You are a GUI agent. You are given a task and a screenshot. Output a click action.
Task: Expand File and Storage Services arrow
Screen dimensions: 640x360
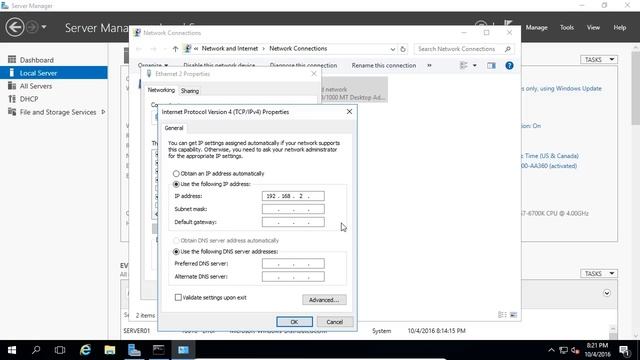pyautogui.click(x=103, y=112)
